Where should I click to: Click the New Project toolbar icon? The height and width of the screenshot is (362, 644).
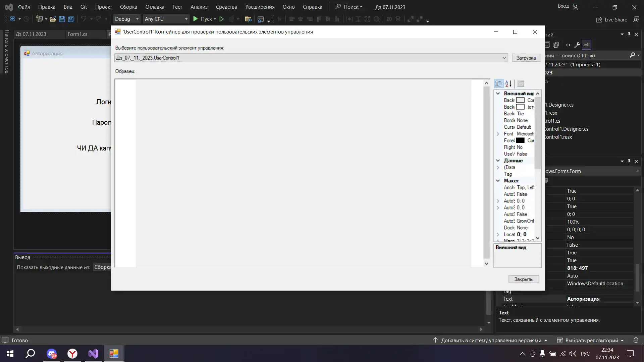[39, 19]
